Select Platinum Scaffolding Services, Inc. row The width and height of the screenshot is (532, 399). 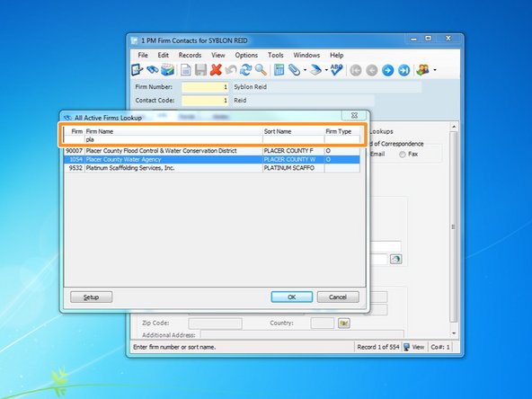212,168
